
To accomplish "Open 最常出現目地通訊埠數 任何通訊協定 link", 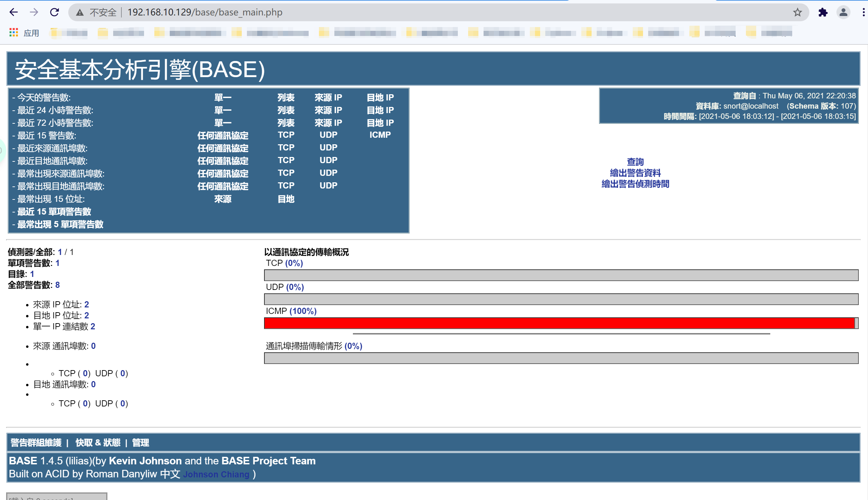I will [223, 186].
